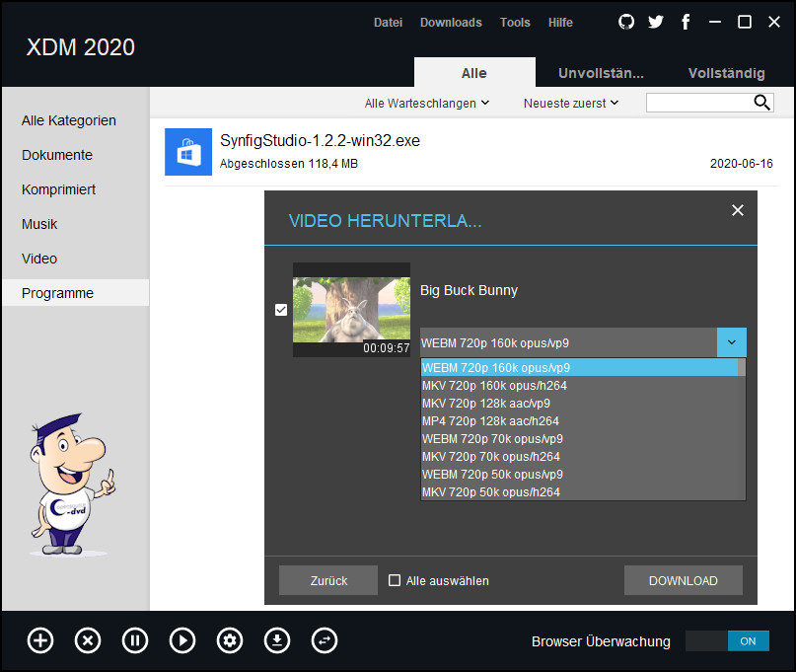
Task: Enable the Alle auswählen checkbox
Action: point(396,580)
